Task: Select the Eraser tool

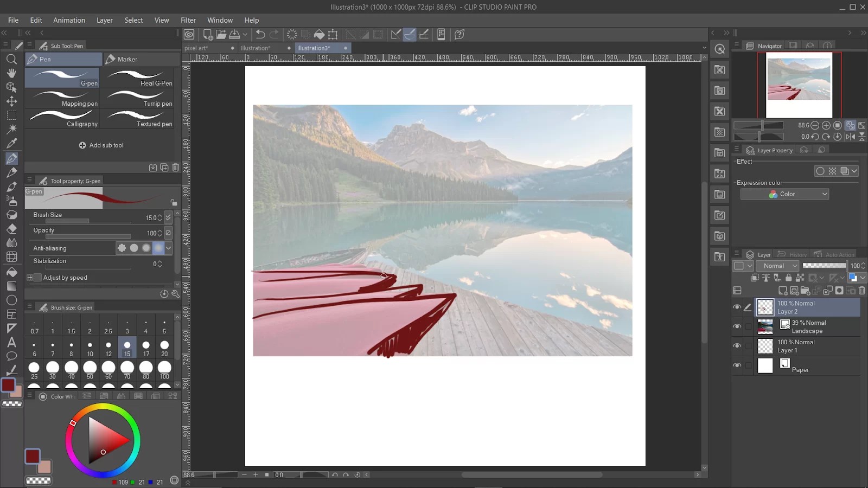Action: coord(11,229)
